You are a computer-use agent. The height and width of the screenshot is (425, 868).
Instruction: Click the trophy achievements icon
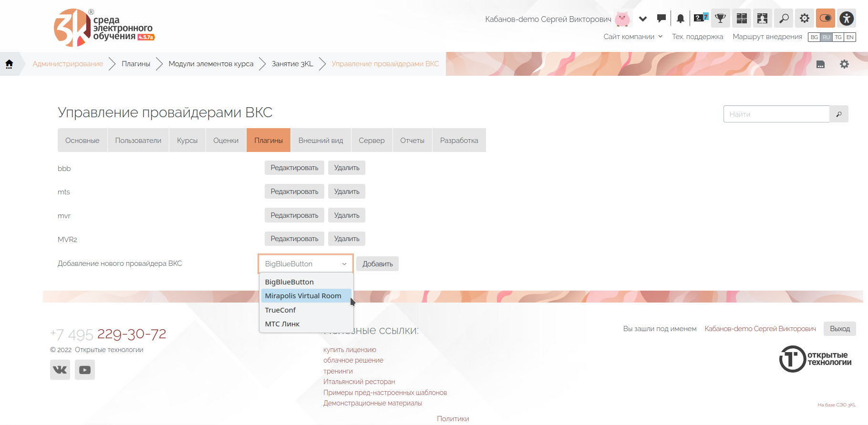(720, 19)
